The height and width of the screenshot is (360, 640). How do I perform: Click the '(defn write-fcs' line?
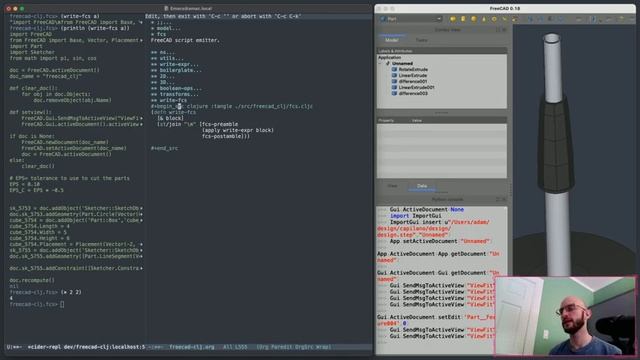click(173, 112)
